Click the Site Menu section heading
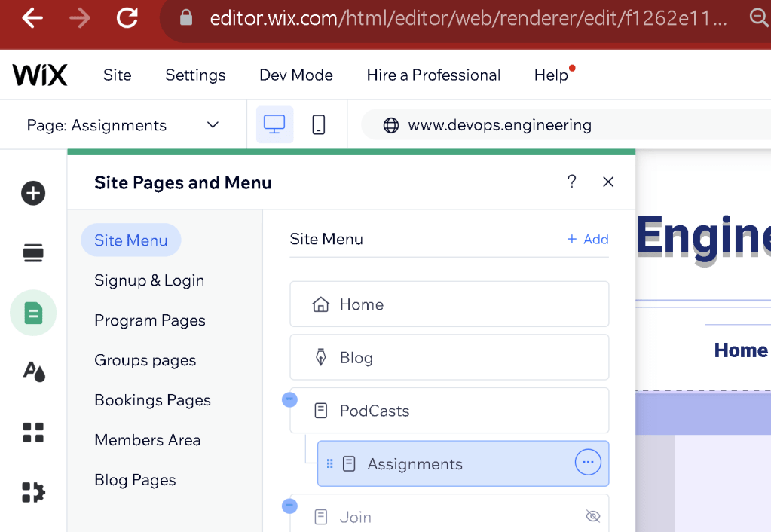Screen dimensions: 771x532 coord(326,239)
